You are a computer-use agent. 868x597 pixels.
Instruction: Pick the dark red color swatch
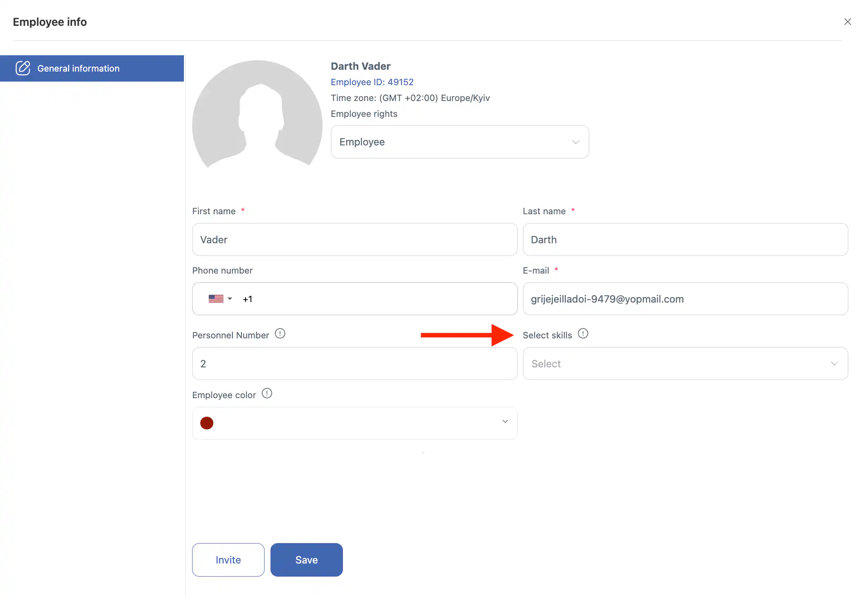pyautogui.click(x=207, y=423)
